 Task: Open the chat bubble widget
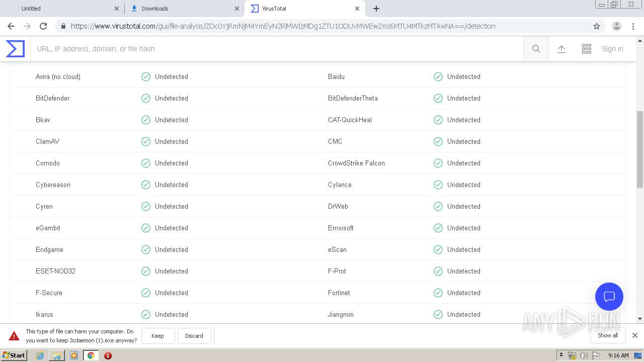click(x=609, y=297)
